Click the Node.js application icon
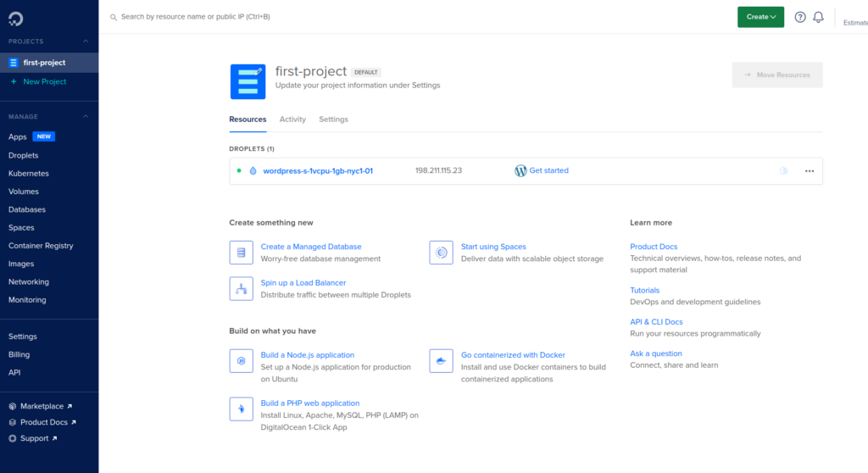The image size is (868, 473). coord(242,361)
